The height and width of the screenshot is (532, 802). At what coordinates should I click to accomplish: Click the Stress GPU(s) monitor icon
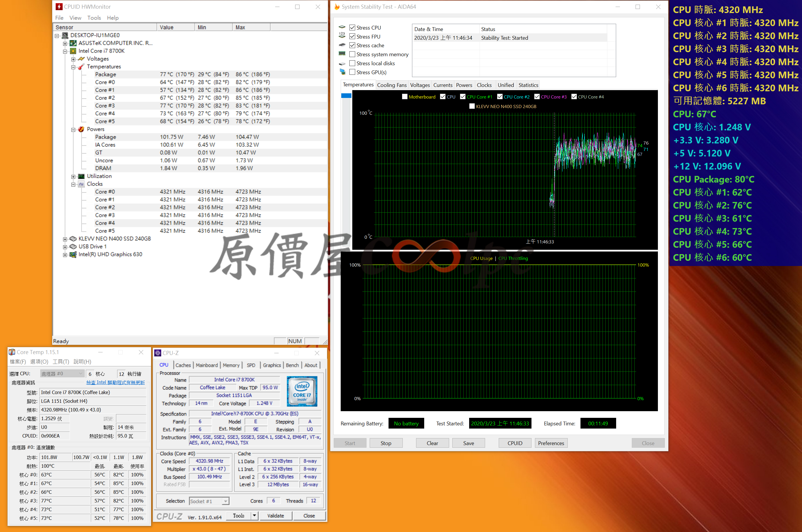pos(342,72)
